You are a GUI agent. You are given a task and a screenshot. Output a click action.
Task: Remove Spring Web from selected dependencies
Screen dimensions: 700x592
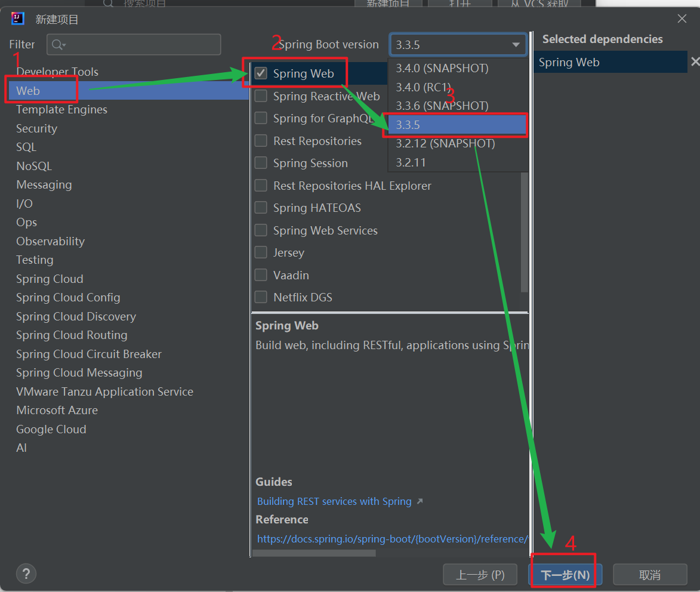[x=695, y=61]
